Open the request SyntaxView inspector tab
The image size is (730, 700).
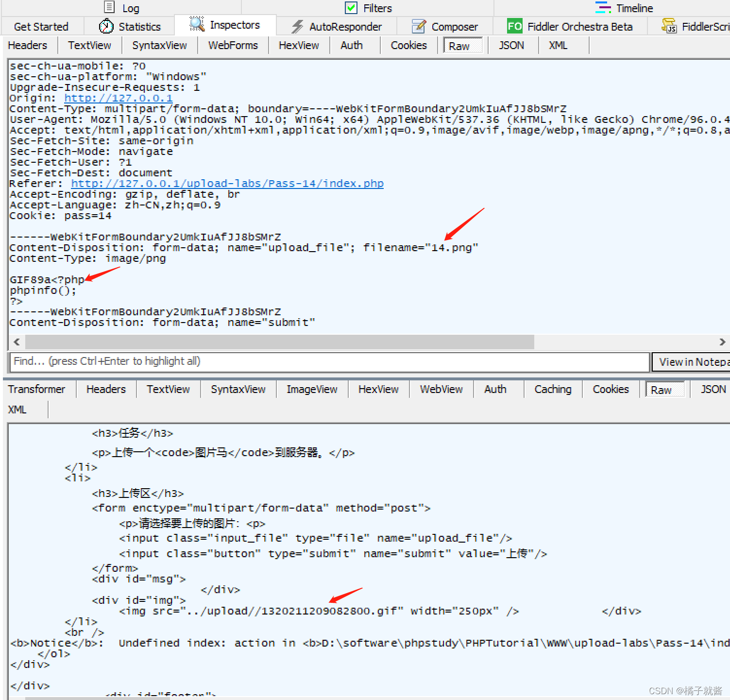click(x=159, y=45)
